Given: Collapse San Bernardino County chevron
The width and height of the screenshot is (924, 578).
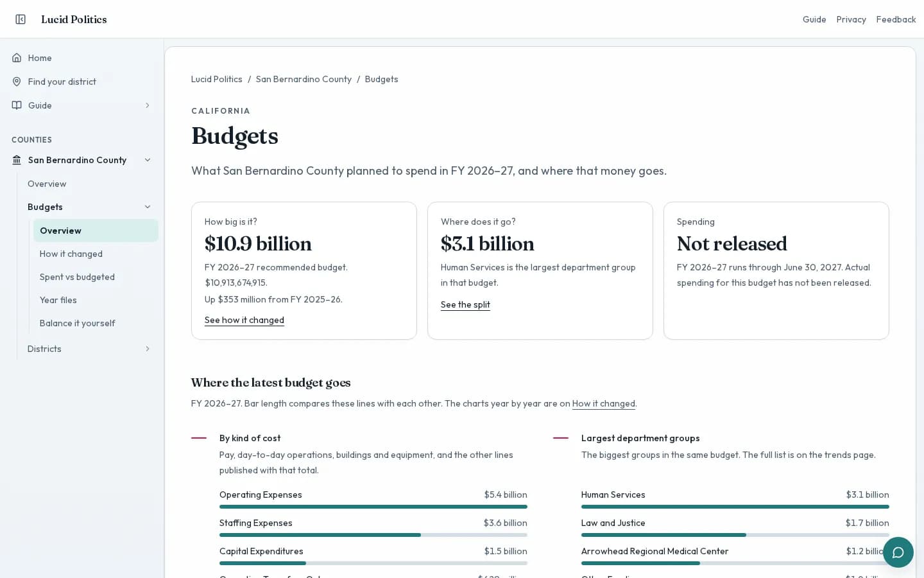Looking at the screenshot, I should pos(148,160).
